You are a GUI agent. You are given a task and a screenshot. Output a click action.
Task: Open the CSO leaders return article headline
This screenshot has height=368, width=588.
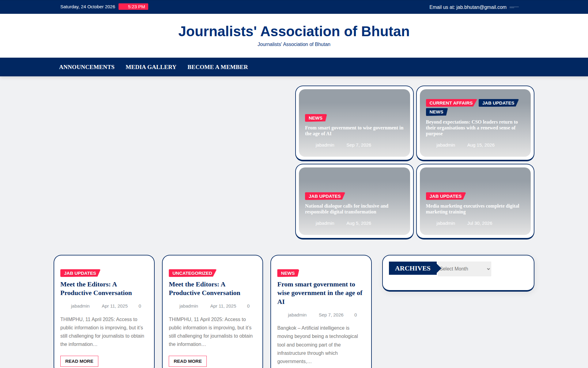(x=472, y=128)
